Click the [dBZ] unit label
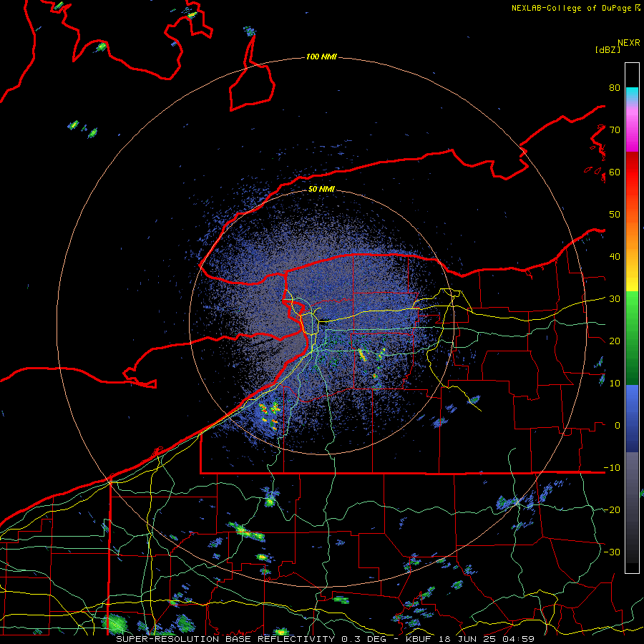 608,49
